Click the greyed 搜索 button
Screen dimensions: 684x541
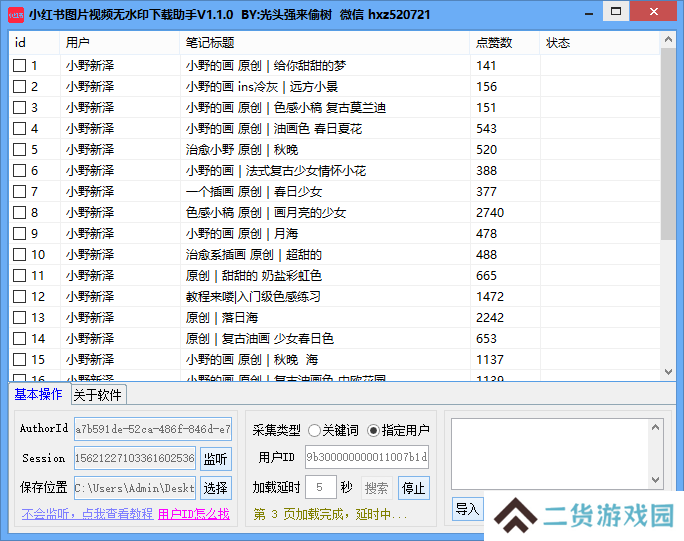pyautogui.click(x=376, y=488)
